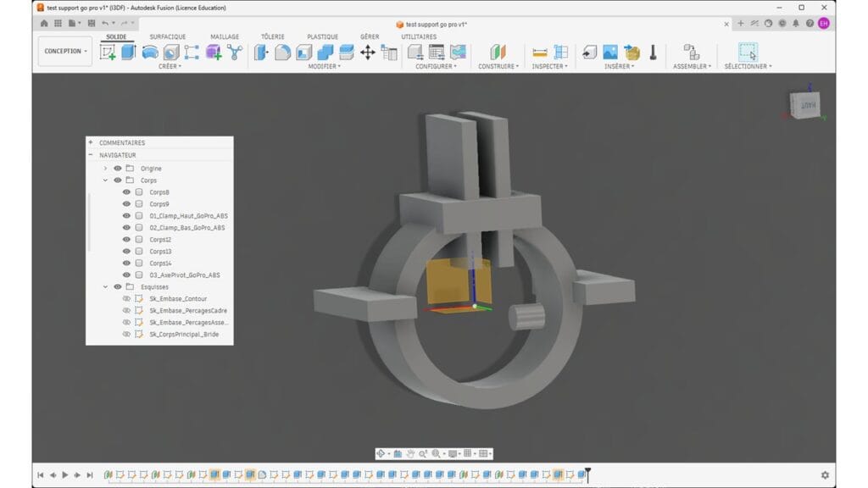Open the EH user profile avatar
The image size is (868, 488).
[x=824, y=23]
